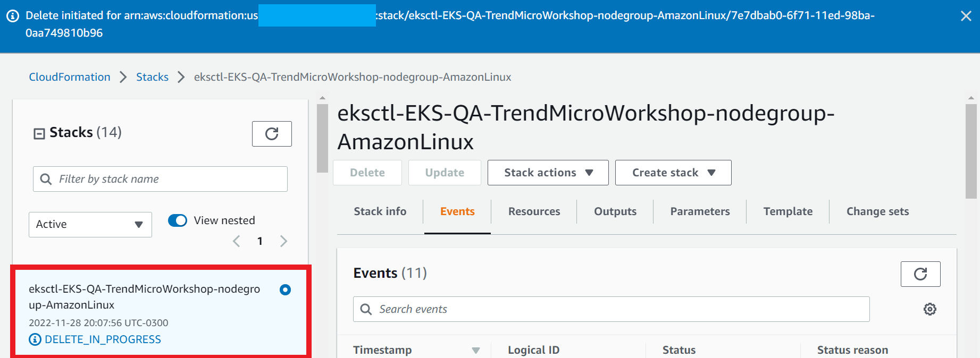Click the Status reason column header
The width and height of the screenshot is (980, 358).
click(x=852, y=350)
